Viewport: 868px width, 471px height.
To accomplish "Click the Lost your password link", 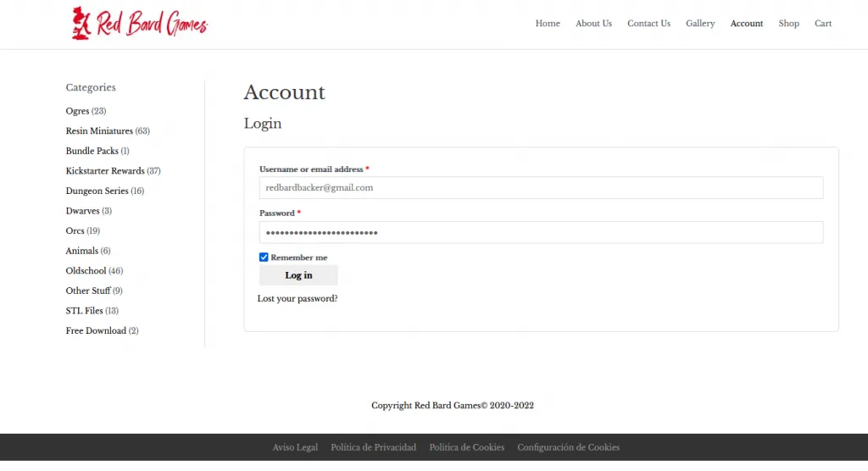I will point(298,298).
